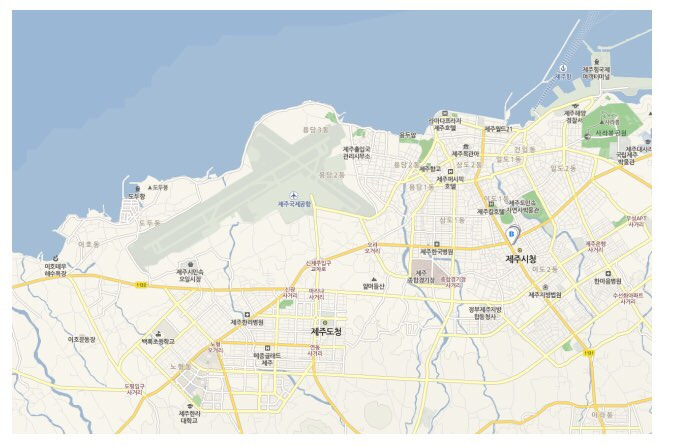Select the 제주칼호텔 hotel icon
This screenshot has height=446, width=674.
pos(491,205)
